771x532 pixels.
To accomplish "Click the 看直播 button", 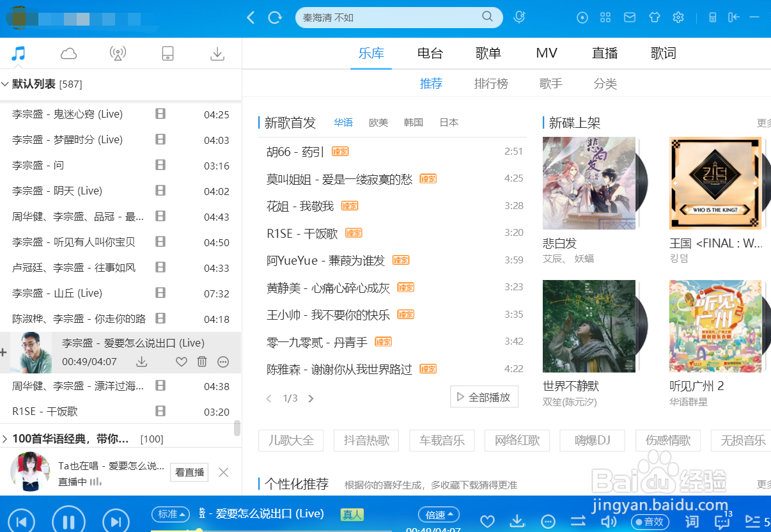I will coord(190,473).
